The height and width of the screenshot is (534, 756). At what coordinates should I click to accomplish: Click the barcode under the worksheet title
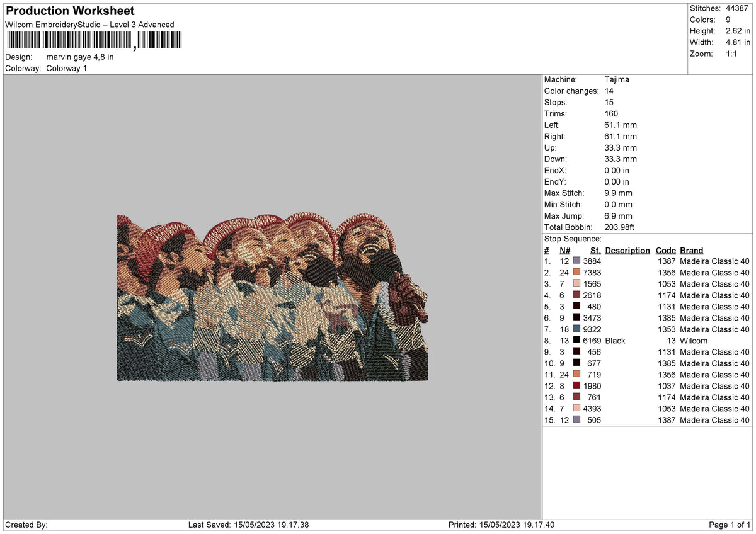pyautogui.click(x=93, y=41)
